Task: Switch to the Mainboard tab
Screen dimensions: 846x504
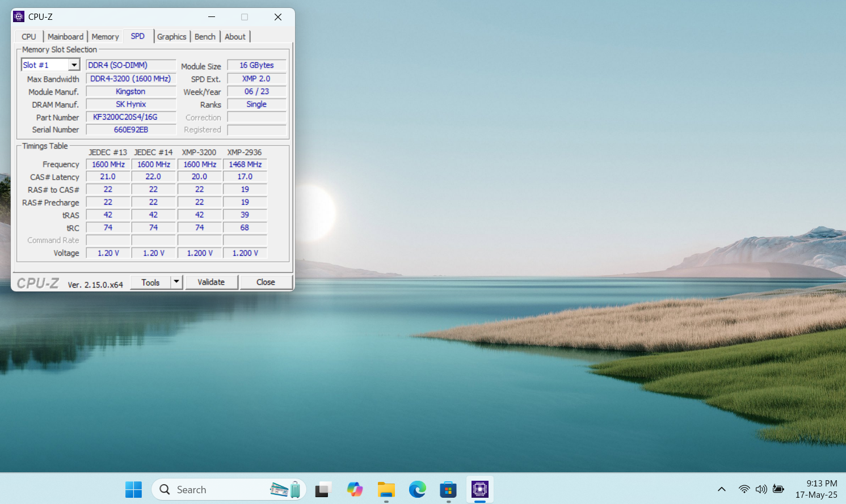Action: point(65,37)
